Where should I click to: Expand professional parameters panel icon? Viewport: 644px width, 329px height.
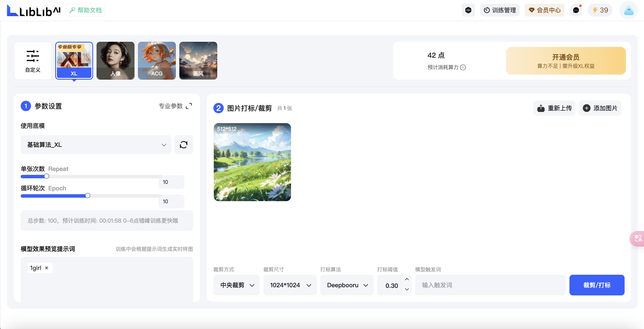point(189,106)
